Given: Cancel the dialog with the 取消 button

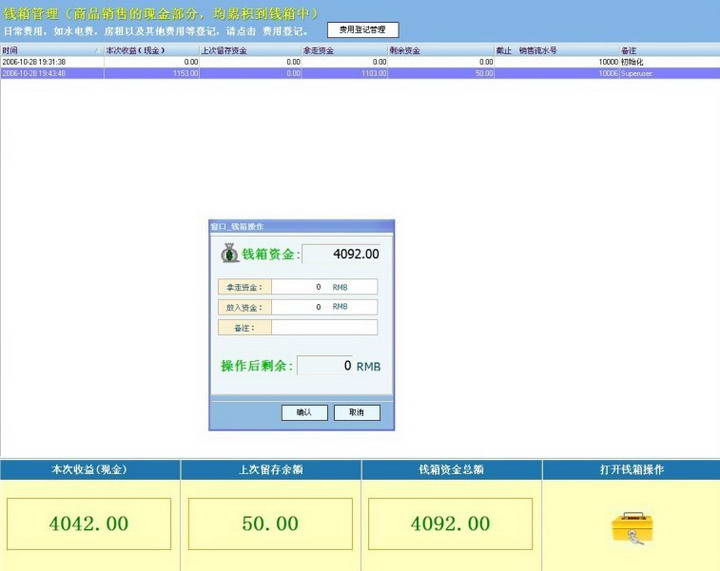Looking at the screenshot, I should coord(357,412).
